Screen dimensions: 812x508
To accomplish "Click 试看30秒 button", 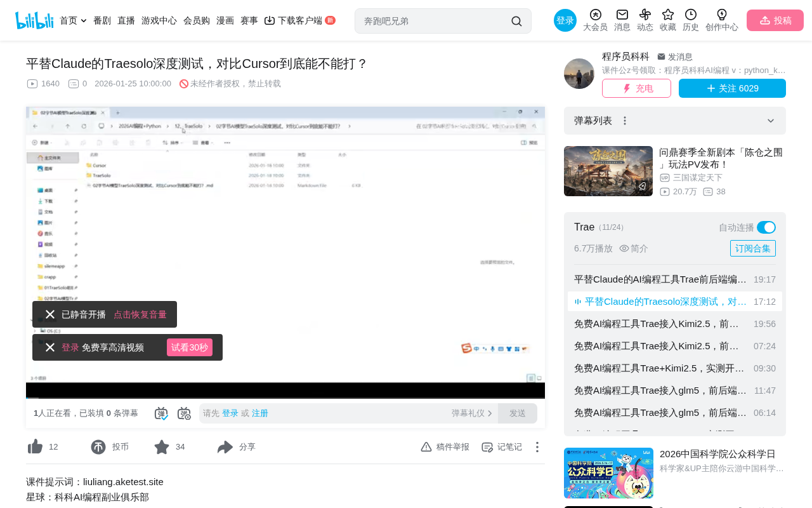I will (190, 347).
